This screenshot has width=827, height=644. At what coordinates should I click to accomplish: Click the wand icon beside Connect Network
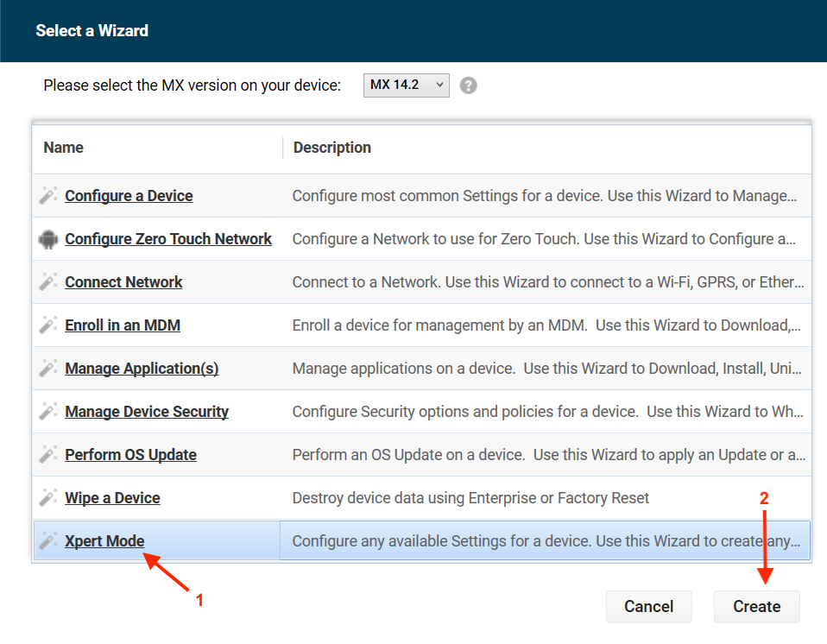click(x=48, y=282)
